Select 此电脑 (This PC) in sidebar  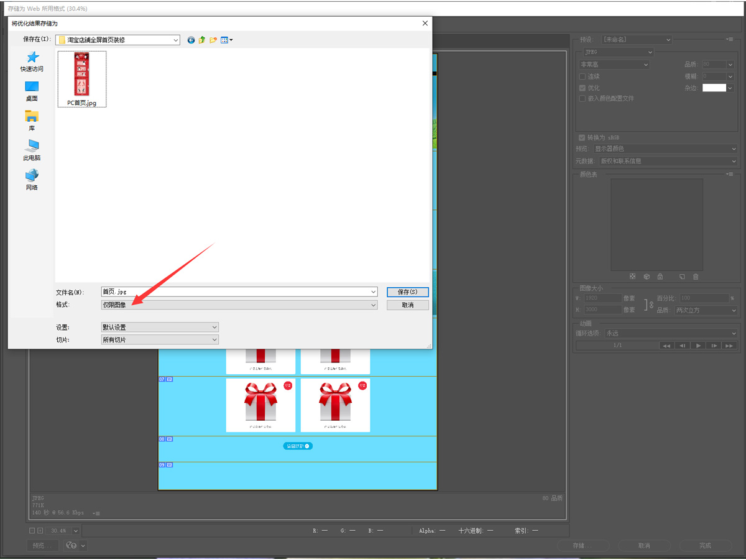tap(32, 150)
